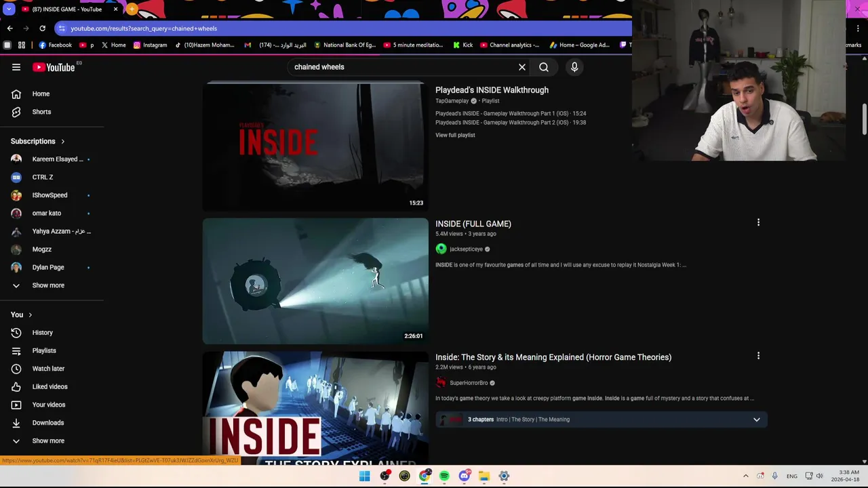Open the Kick bookmark
This screenshot has height=488, width=868.
click(x=463, y=45)
